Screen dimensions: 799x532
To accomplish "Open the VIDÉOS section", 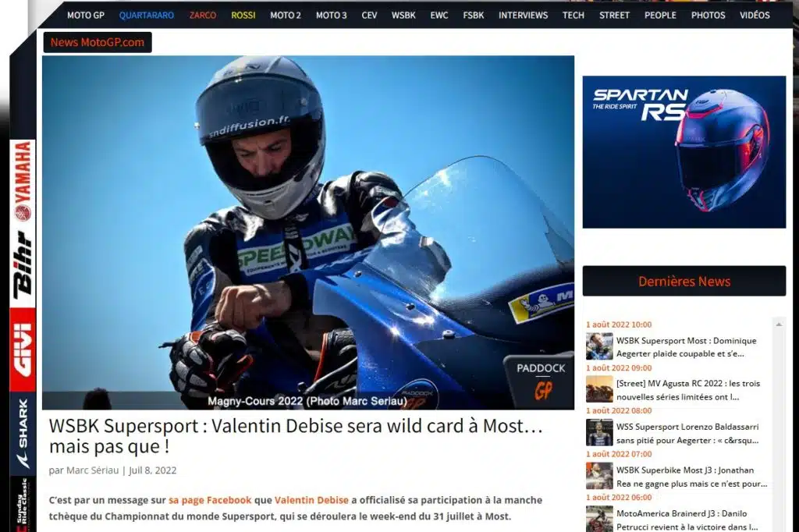I will click(755, 16).
